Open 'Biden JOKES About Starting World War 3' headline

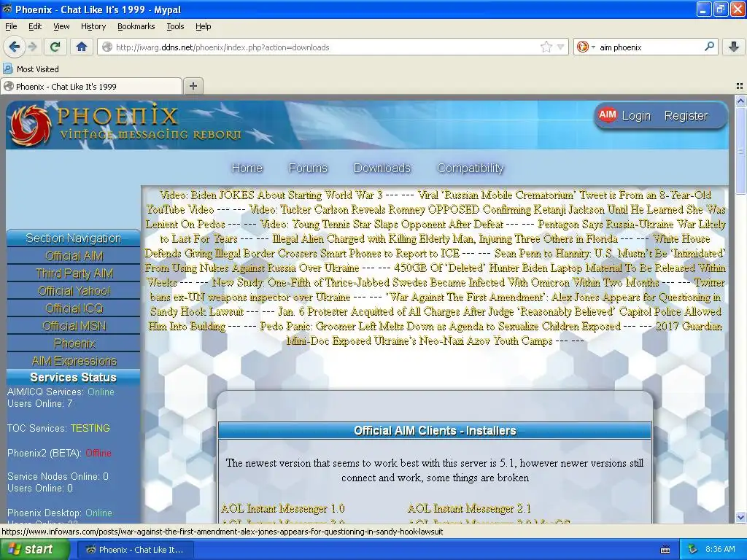(x=271, y=195)
